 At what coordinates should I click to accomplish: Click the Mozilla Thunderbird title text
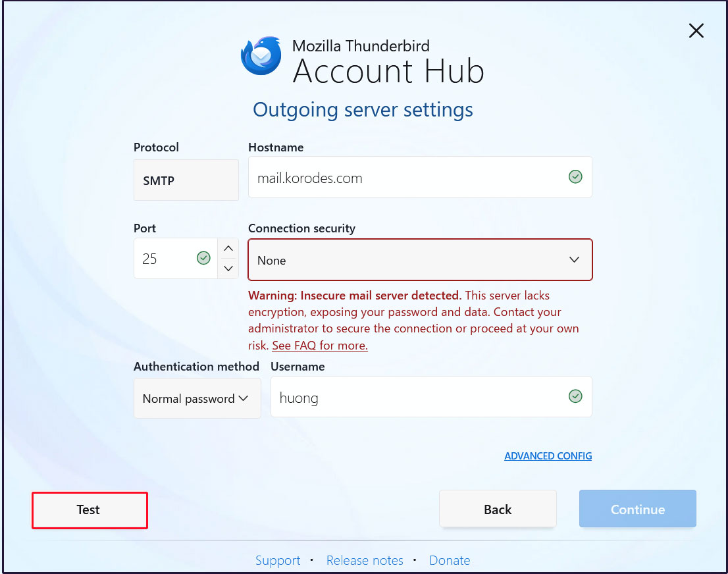tap(361, 46)
